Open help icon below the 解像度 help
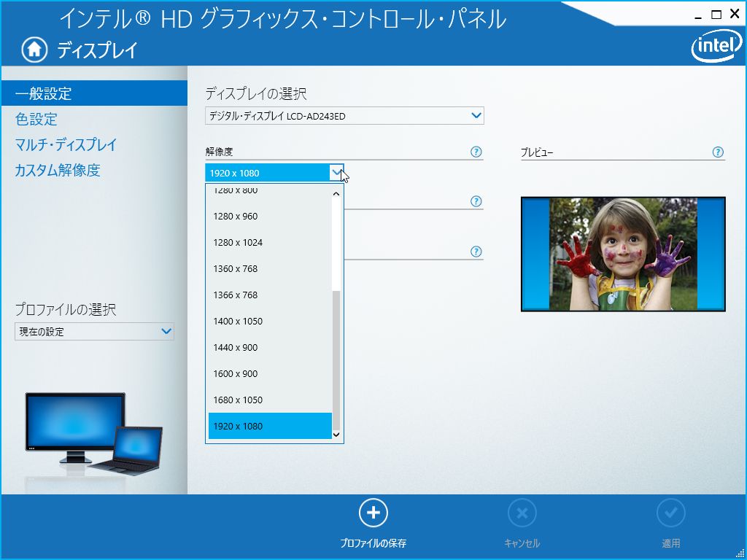The height and width of the screenshot is (560, 747). (476, 201)
